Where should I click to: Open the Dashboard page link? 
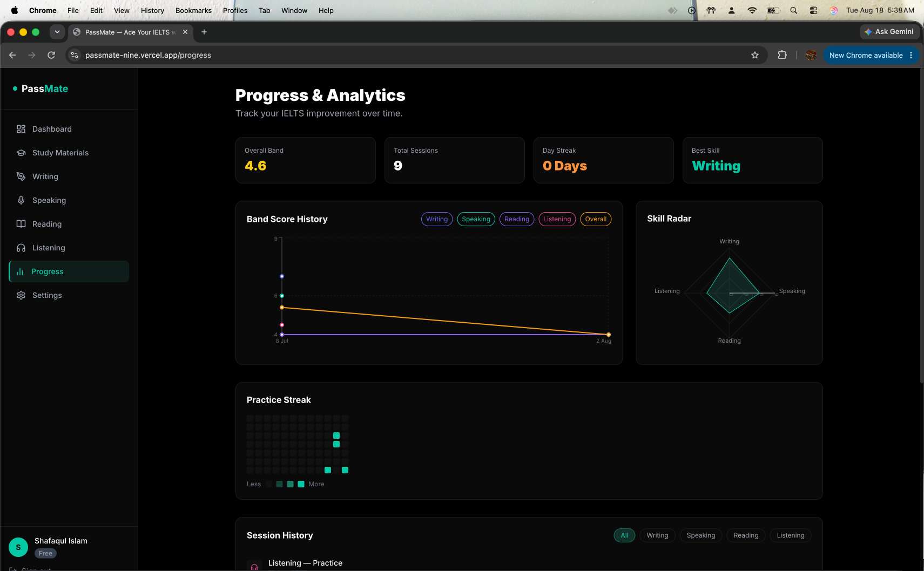tap(69, 129)
